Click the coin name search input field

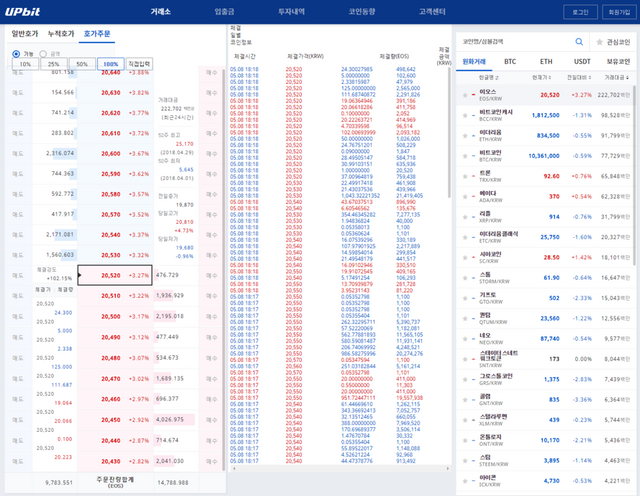pos(516,42)
